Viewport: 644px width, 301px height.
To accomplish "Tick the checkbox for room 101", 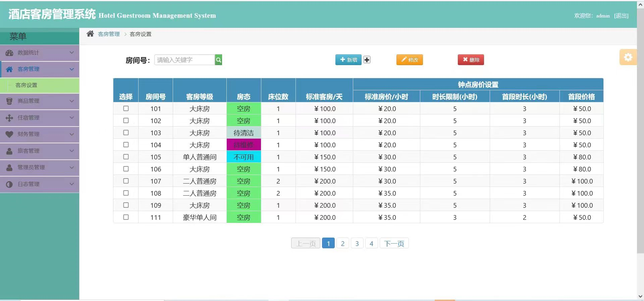I will pos(126,108).
